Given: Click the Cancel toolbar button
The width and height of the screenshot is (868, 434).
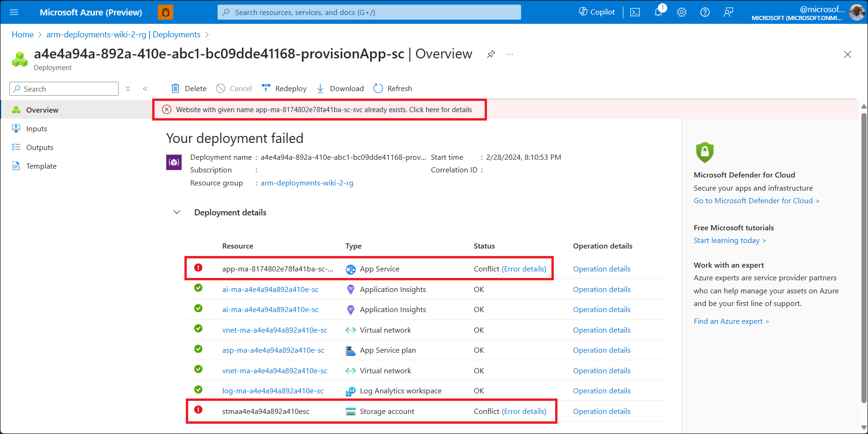Looking at the screenshot, I should point(234,89).
